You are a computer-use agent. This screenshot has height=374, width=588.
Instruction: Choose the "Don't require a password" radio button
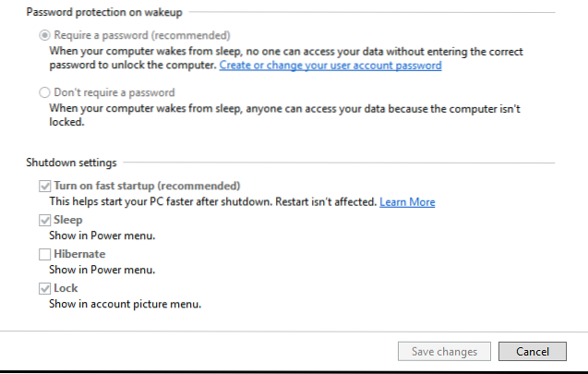pos(43,93)
